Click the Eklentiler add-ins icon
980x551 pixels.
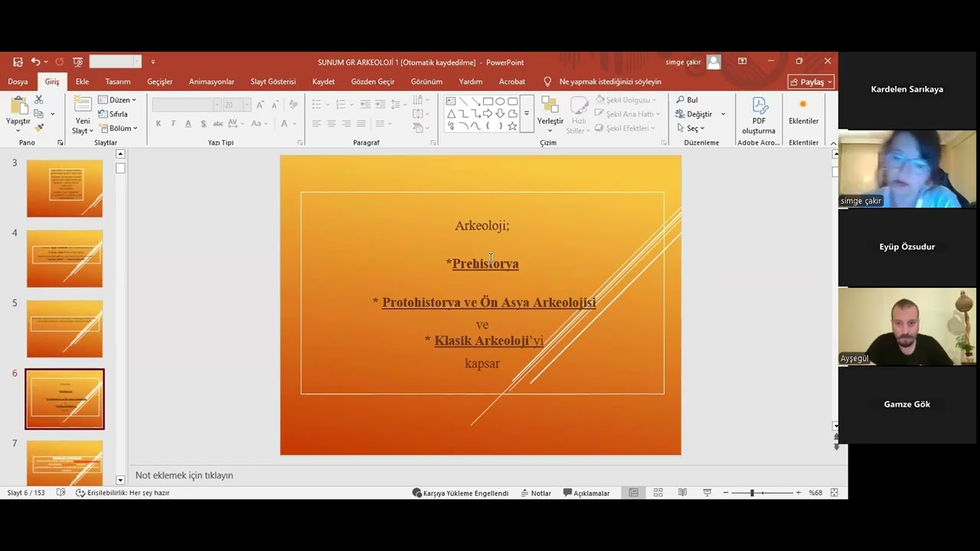[x=803, y=105]
